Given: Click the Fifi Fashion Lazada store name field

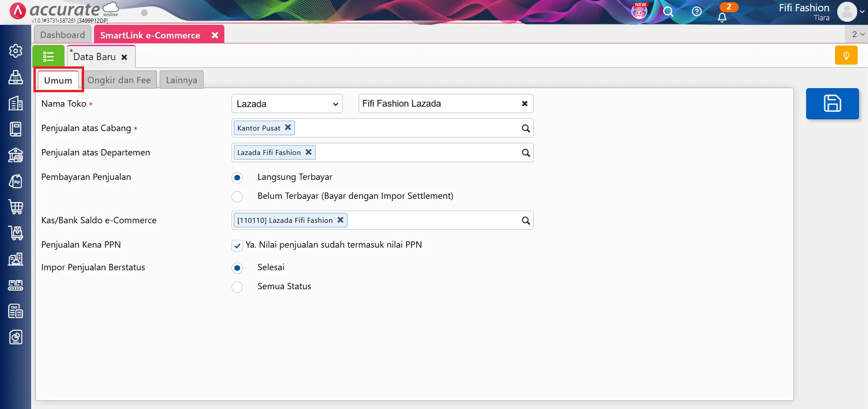Looking at the screenshot, I should (x=434, y=103).
